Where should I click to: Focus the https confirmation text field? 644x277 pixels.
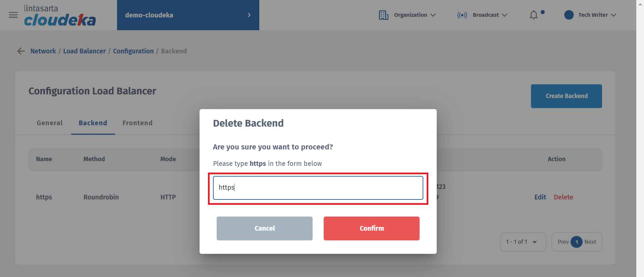318,188
